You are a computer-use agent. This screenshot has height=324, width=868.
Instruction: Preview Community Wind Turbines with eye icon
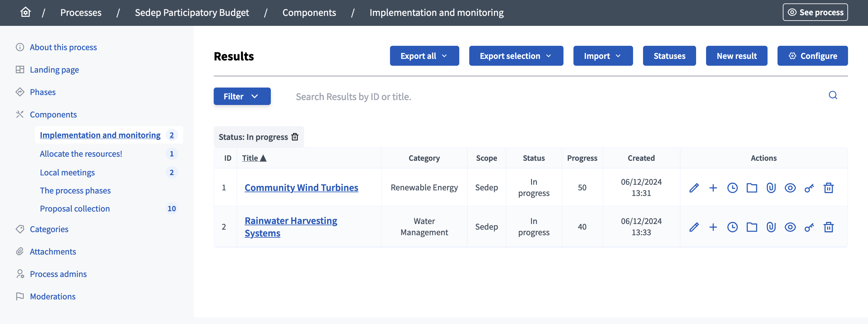790,188
